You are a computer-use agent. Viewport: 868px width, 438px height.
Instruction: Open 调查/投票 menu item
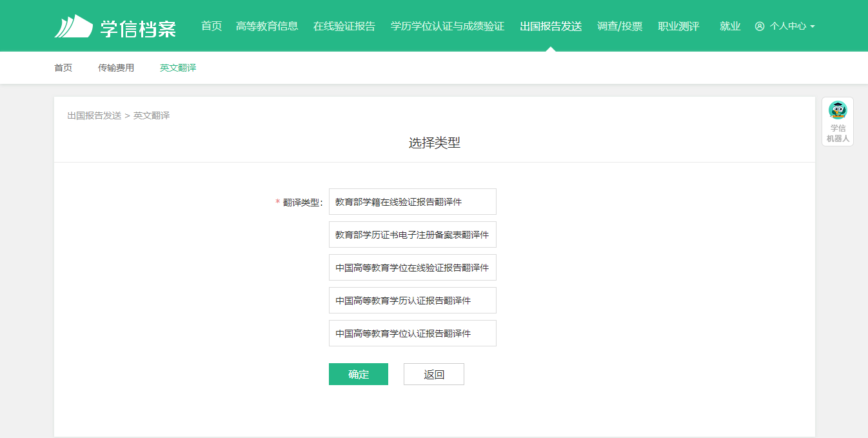point(620,26)
